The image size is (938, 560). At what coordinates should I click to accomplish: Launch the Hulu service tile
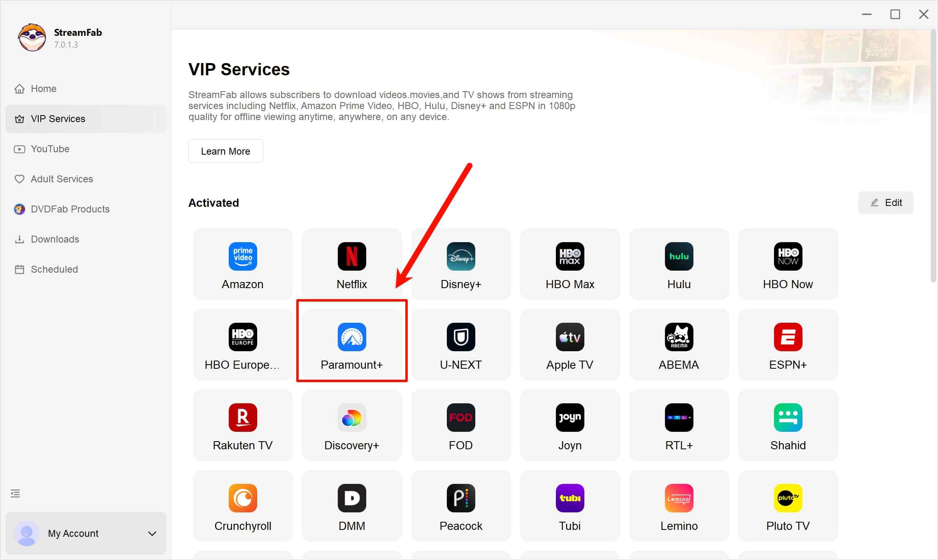click(x=679, y=257)
